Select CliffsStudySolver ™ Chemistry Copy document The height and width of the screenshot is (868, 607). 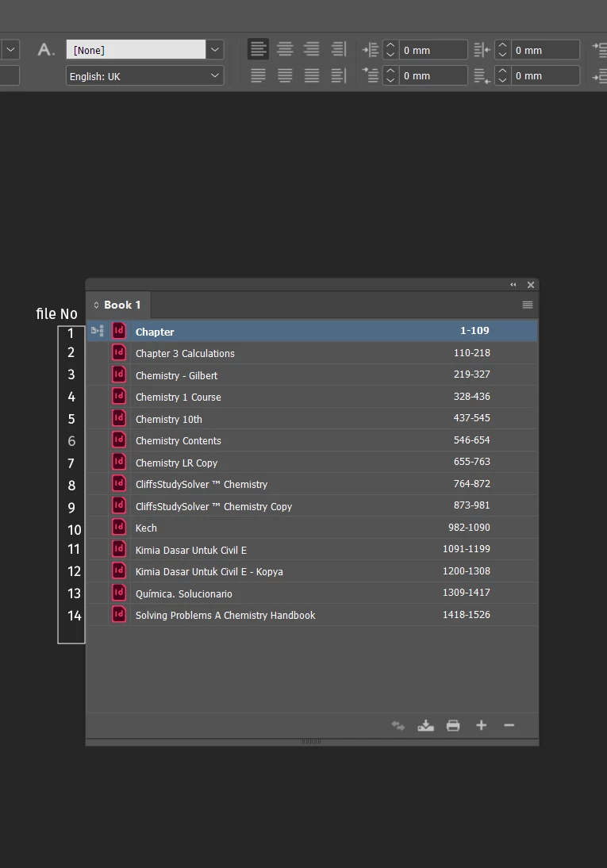[x=312, y=506]
